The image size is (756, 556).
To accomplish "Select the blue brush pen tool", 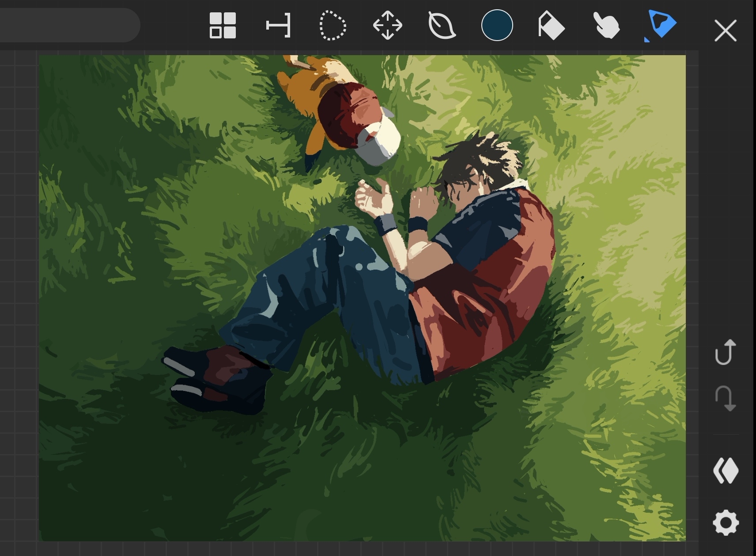I will (x=661, y=25).
